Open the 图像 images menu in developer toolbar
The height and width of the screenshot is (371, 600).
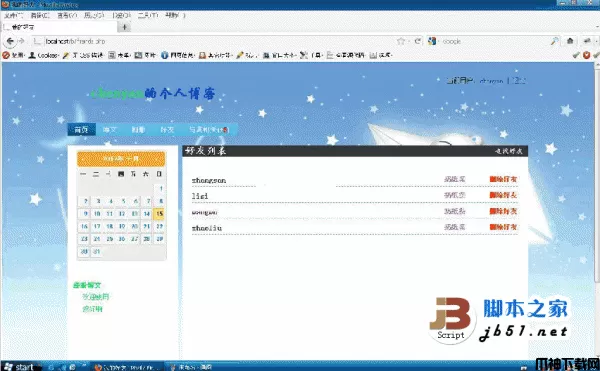click(x=146, y=55)
